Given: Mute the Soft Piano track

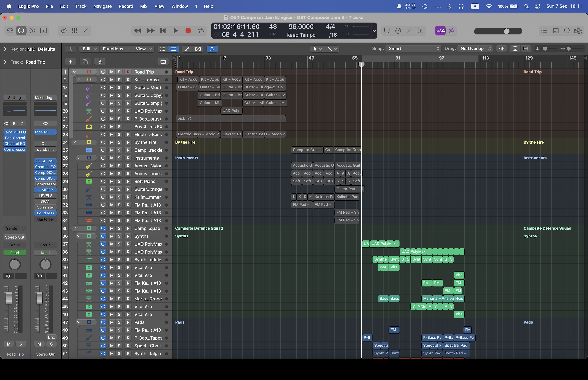Looking at the screenshot, I should (x=112, y=181).
